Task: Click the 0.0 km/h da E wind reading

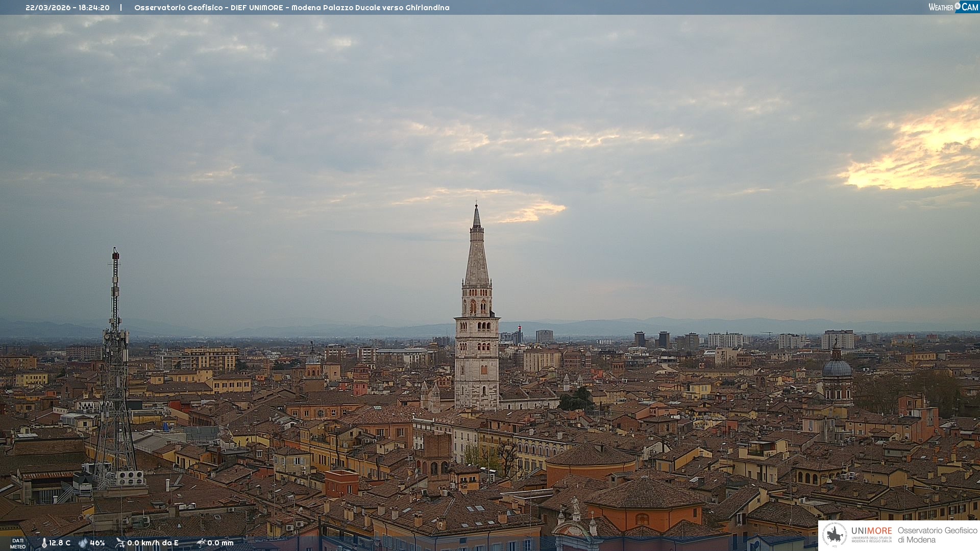Action: [x=153, y=543]
